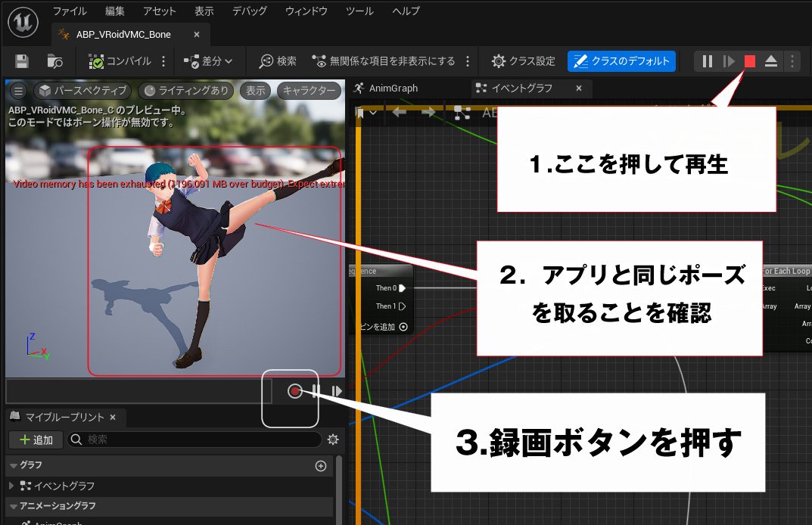Open the ファイル menu
812x525 pixels.
click(x=70, y=11)
